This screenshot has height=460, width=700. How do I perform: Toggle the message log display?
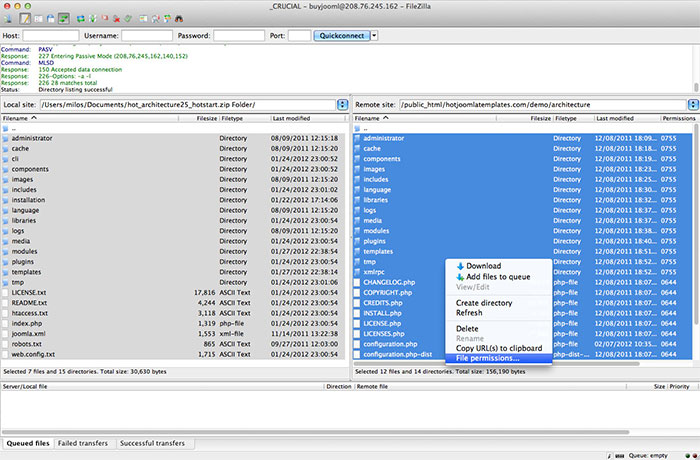point(25,19)
